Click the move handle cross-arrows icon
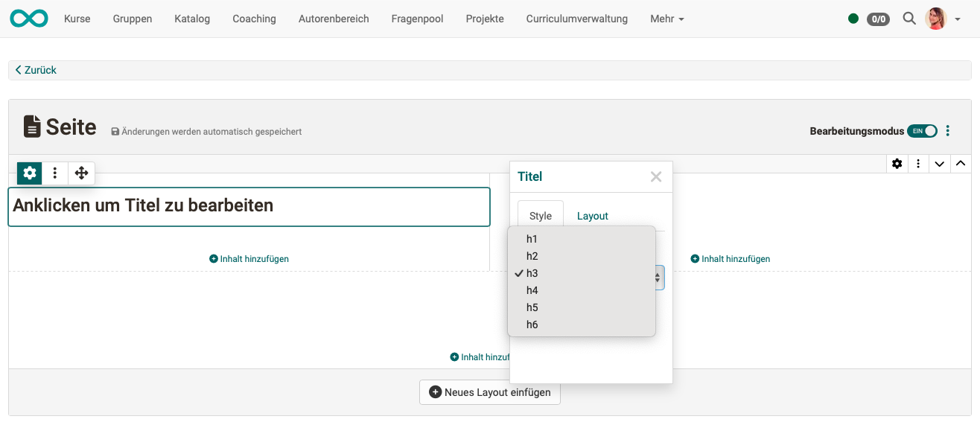980x422 pixels. pos(81,173)
